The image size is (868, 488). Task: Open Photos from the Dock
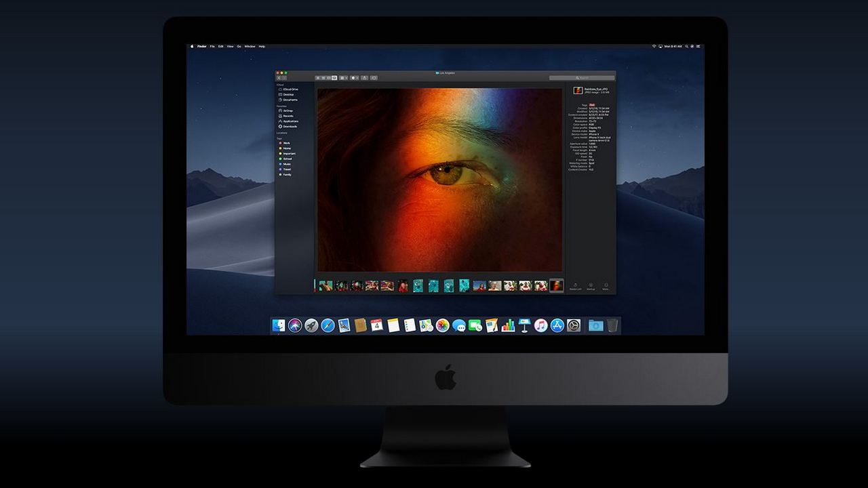point(442,326)
